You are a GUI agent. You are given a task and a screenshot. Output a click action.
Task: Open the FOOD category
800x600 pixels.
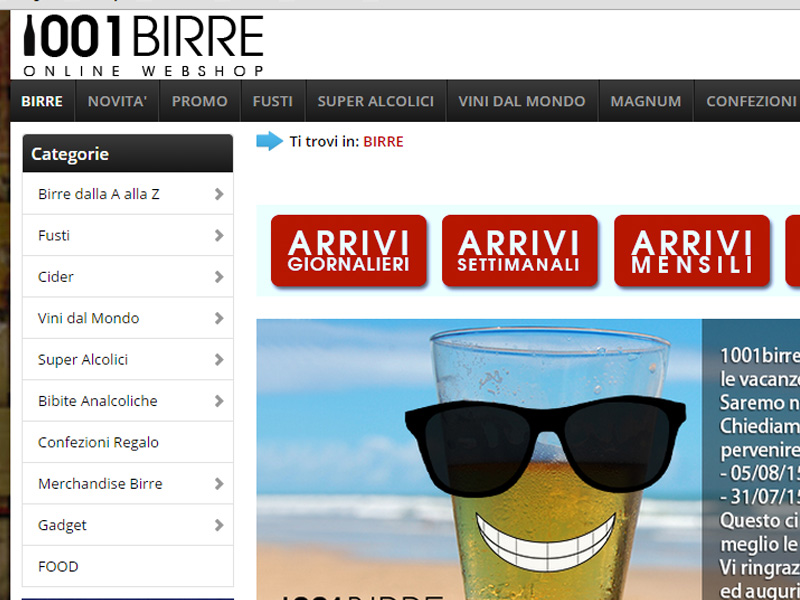(x=128, y=566)
